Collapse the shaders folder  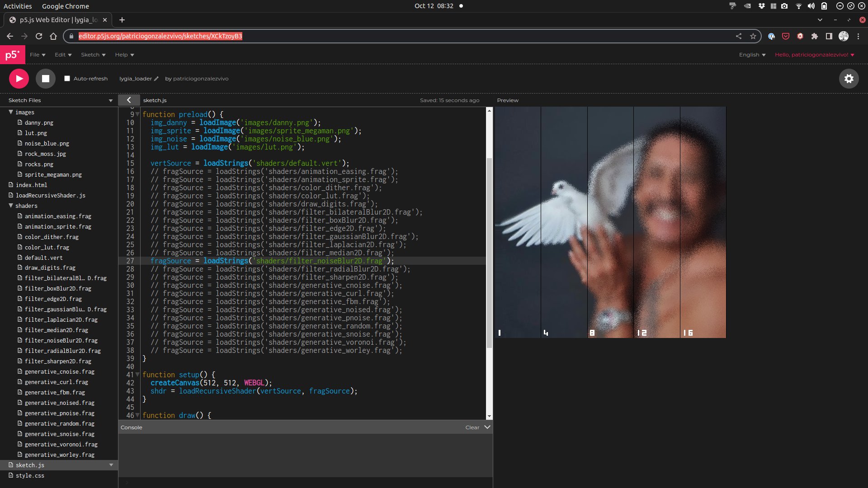pyautogui.click(x=11, y=206)
